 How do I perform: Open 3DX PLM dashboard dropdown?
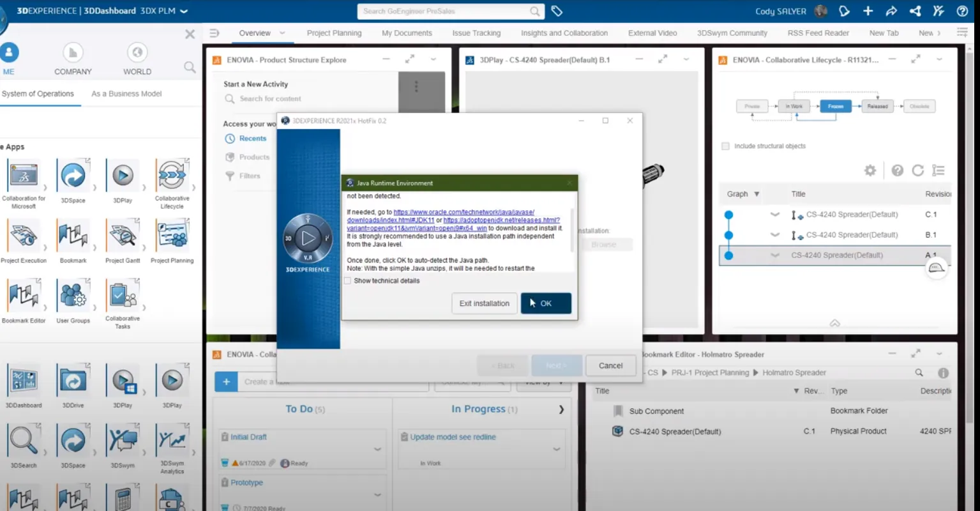185,11
